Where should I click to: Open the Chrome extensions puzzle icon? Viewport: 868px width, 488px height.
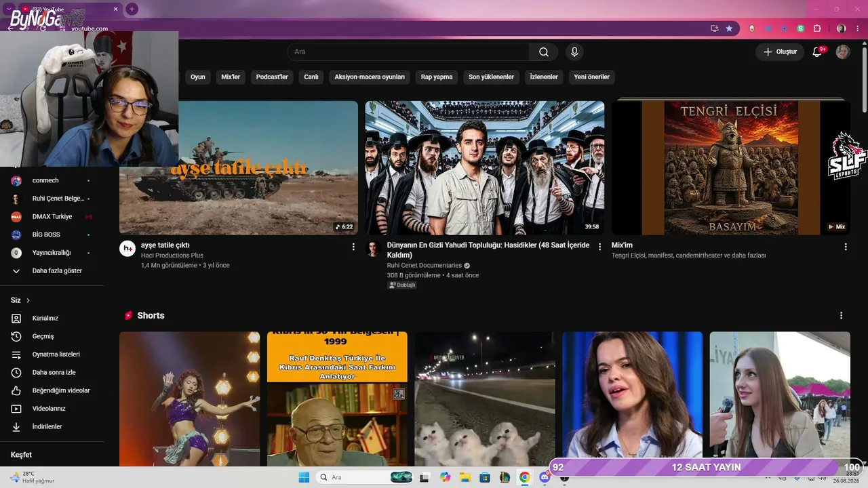pyautogui.click(x=817, y=28)
